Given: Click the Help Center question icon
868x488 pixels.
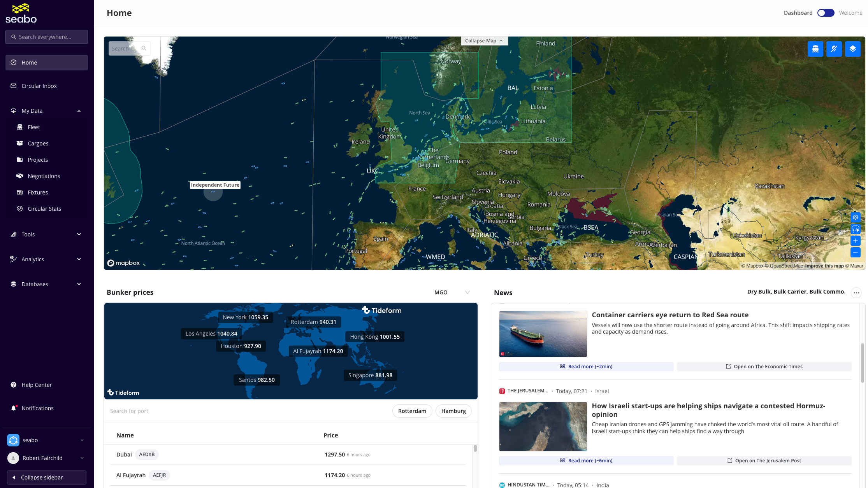Looking at the screenshot, I should (14, 385).
